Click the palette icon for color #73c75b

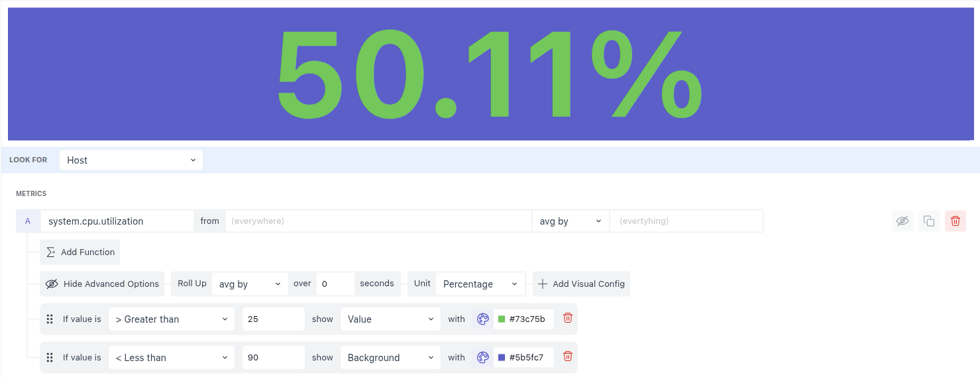pyautogui.click(x=483, y=319)
